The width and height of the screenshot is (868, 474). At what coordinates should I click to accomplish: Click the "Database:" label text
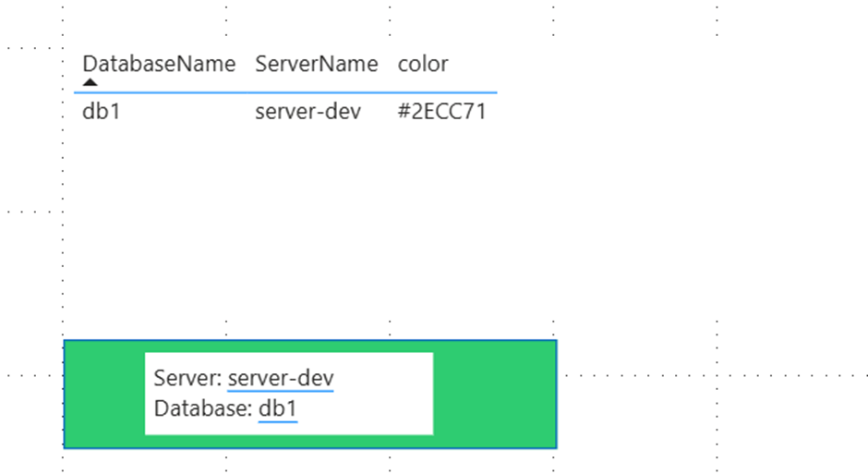(x=202, y=408)
